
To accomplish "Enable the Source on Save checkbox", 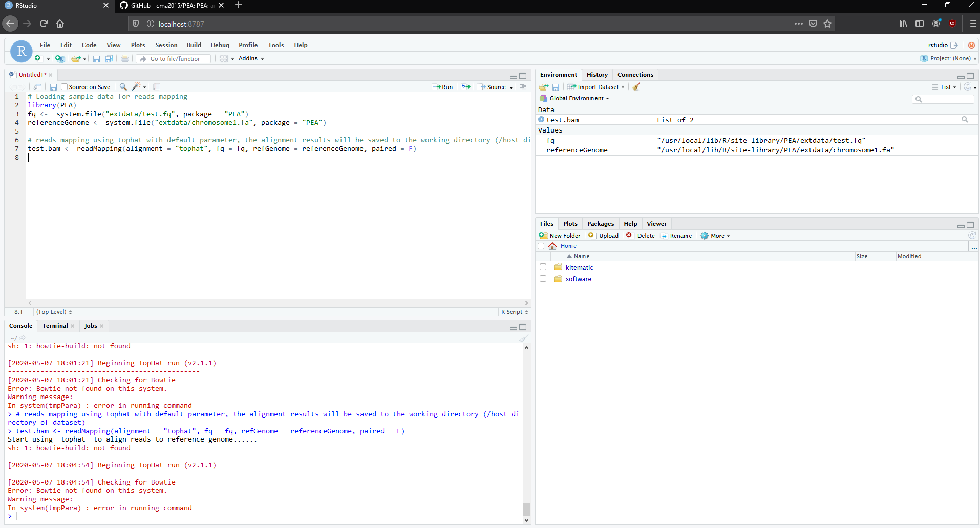I will pos(65,87).
